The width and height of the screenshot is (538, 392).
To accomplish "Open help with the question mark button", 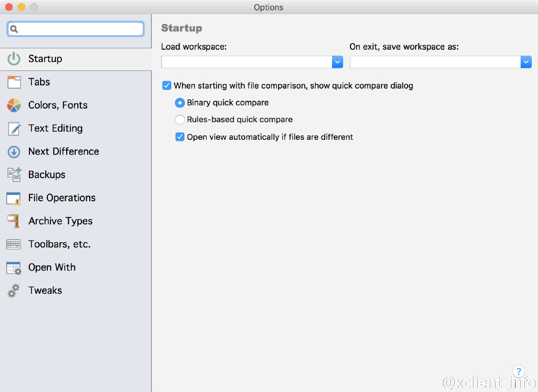I will click(x=519, y=371).
